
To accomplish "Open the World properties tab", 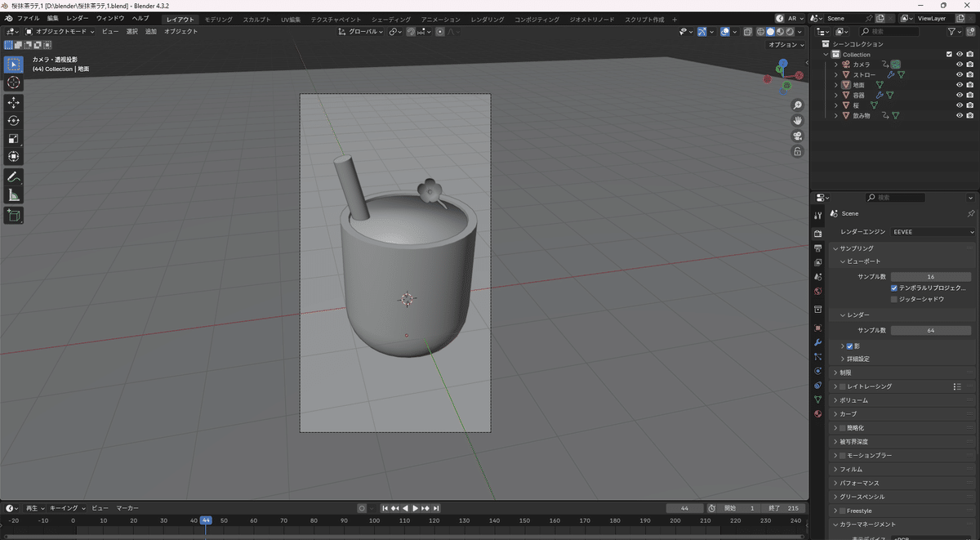I will (817, 292).
